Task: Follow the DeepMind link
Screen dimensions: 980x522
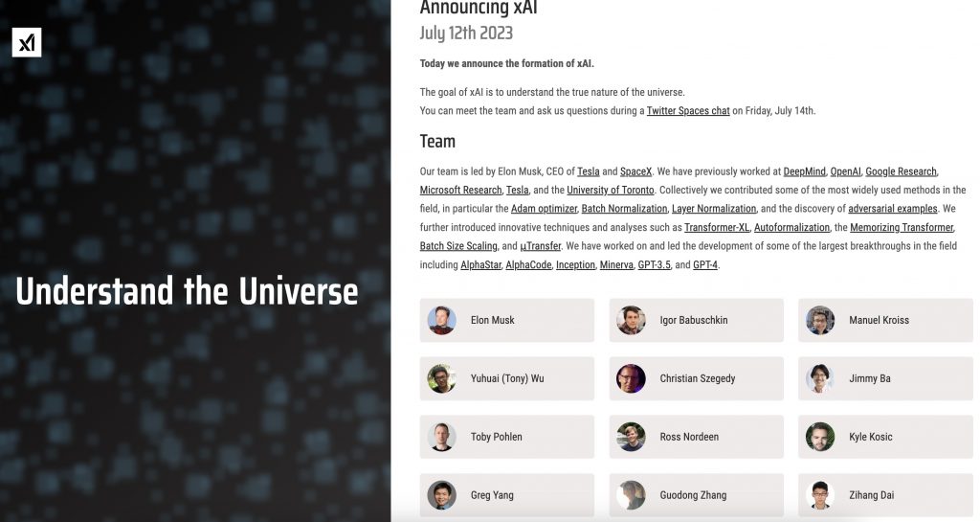Action: coord(804,171)
